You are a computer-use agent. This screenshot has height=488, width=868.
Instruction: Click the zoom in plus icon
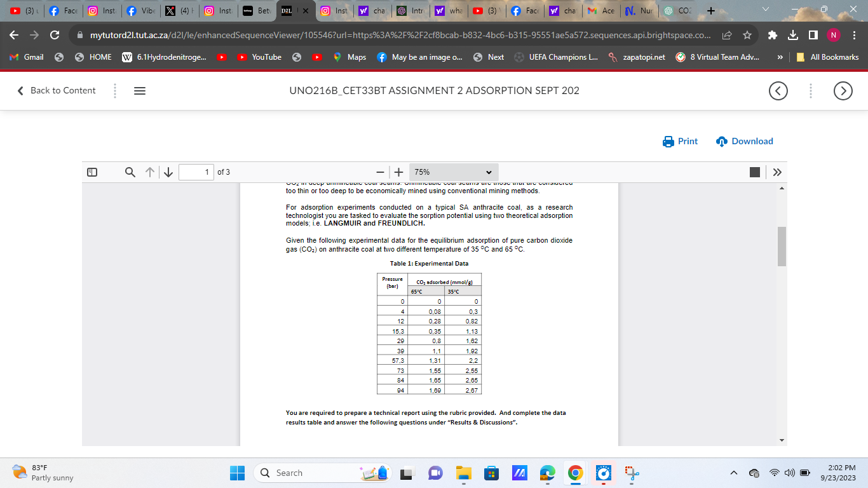(x=399, y=172)
